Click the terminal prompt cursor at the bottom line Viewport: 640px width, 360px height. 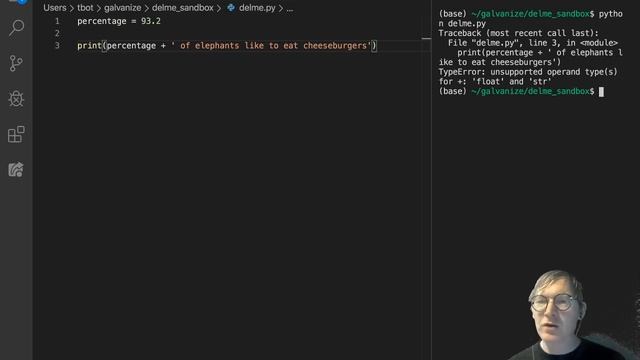coord(601,92)
